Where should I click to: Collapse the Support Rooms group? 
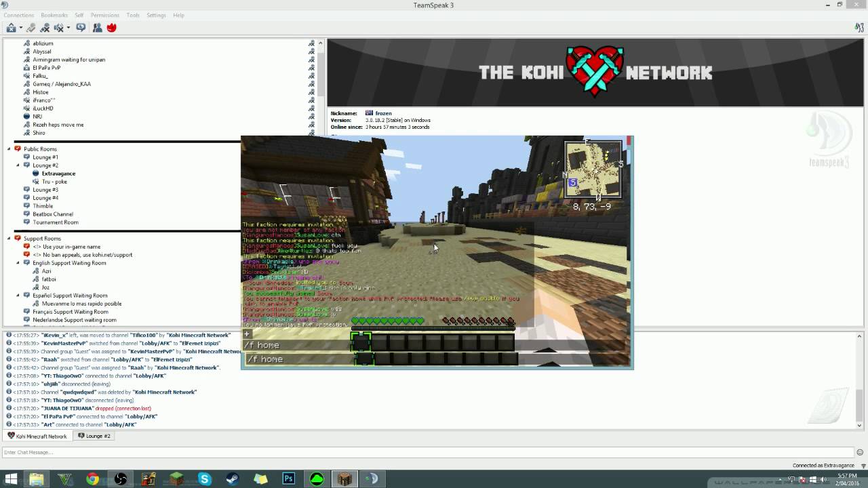point(9,239)
